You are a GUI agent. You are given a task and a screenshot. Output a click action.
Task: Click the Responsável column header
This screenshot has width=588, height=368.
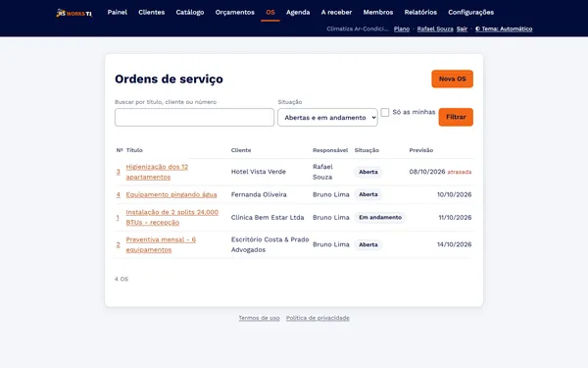[330, 150]
